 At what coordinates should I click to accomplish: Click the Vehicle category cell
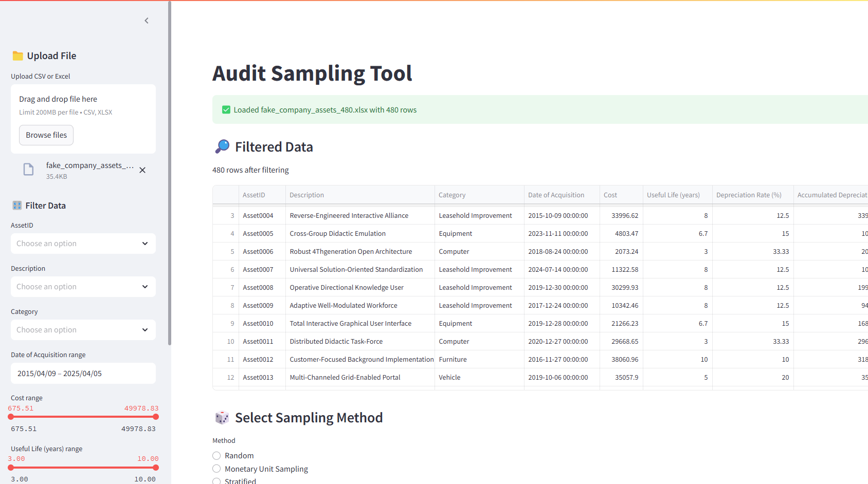tap(479, 377)
